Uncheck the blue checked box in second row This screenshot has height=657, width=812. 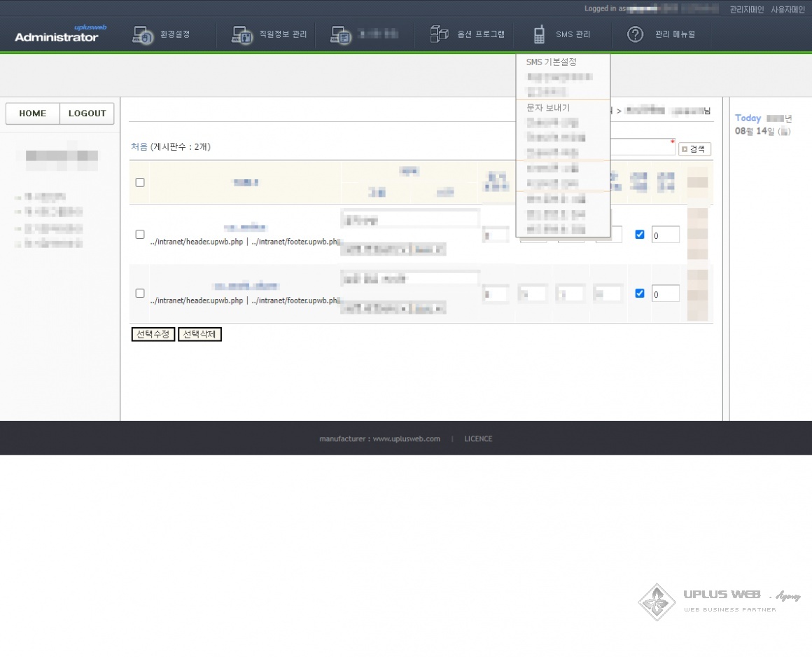click(x=639, y=293)
